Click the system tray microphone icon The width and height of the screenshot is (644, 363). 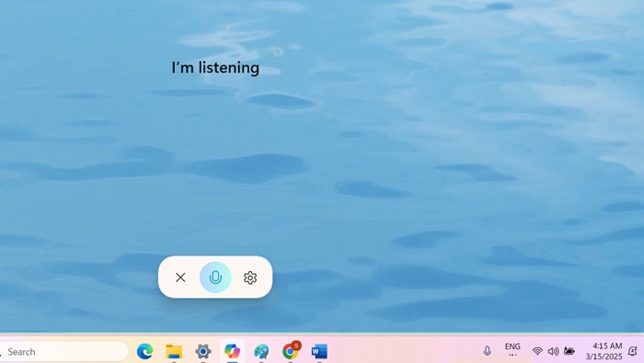pyautogui.click(x=487, y=351)
